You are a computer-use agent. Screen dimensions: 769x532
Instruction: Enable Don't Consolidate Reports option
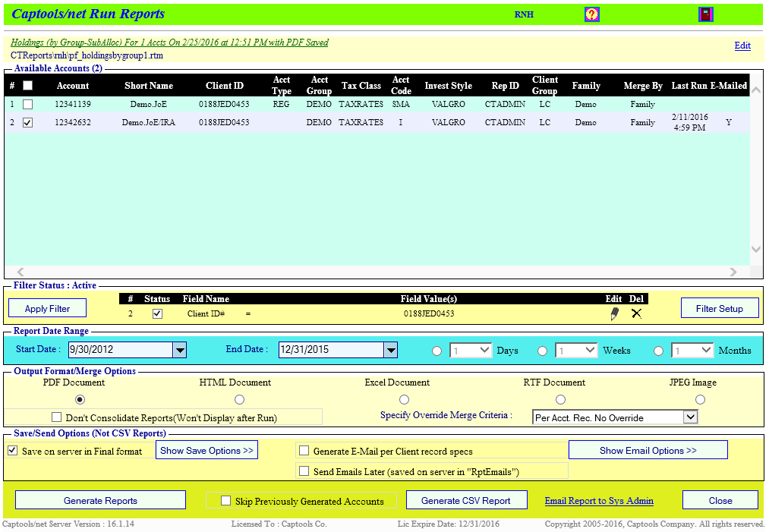point(56,417)
